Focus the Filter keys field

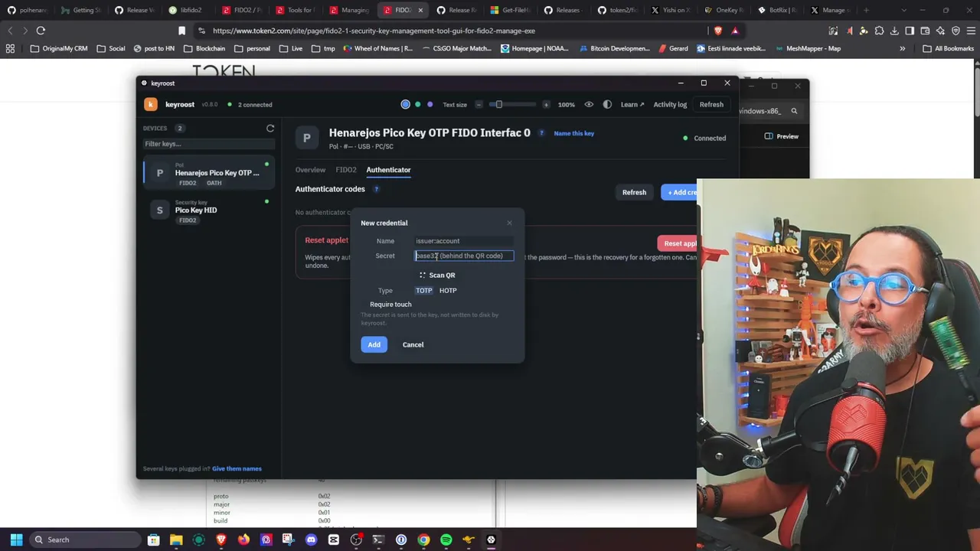(x=208, y=144)
